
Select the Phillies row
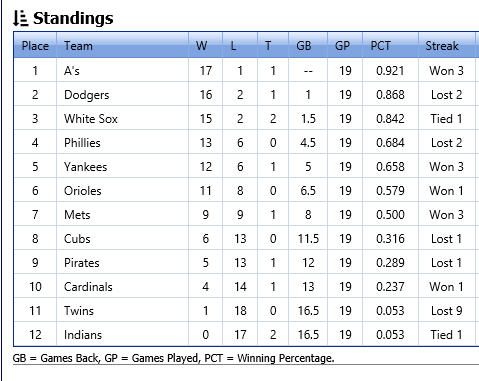[x=246, y=143]
